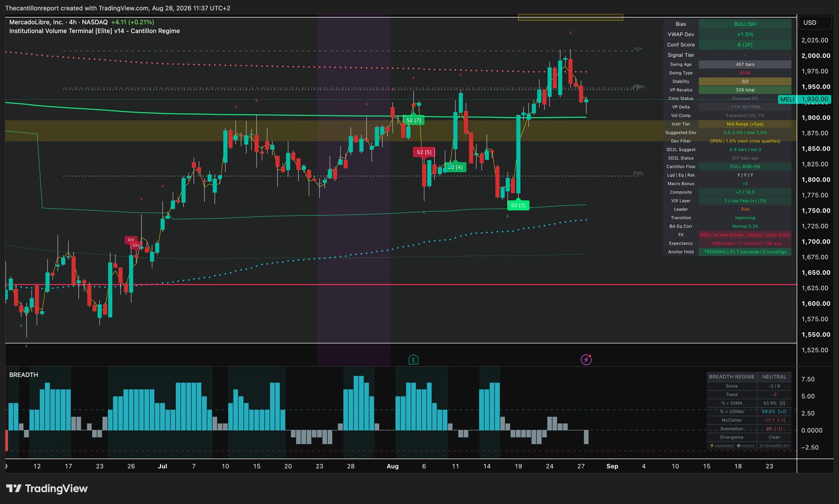Click the Dev Filter OPEN status cell
The height and width of the screenshot is (504, 839).
[745, 141]
